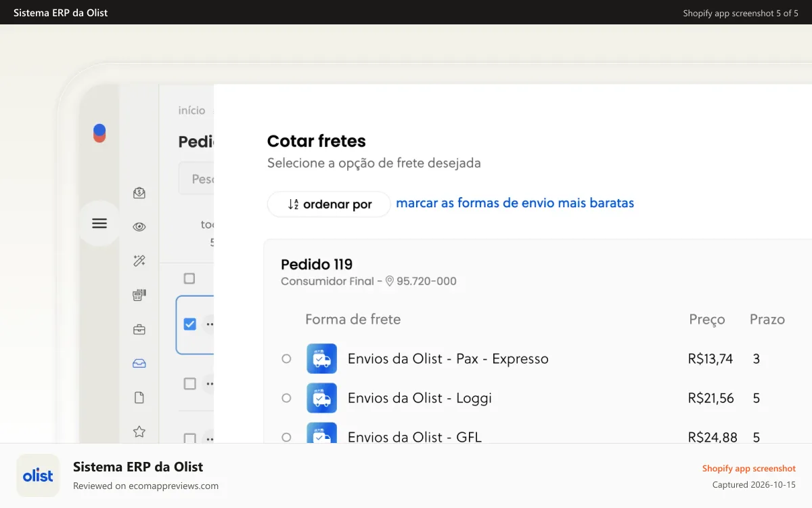Open the document sidebar icon

click(x=139, y=398)
